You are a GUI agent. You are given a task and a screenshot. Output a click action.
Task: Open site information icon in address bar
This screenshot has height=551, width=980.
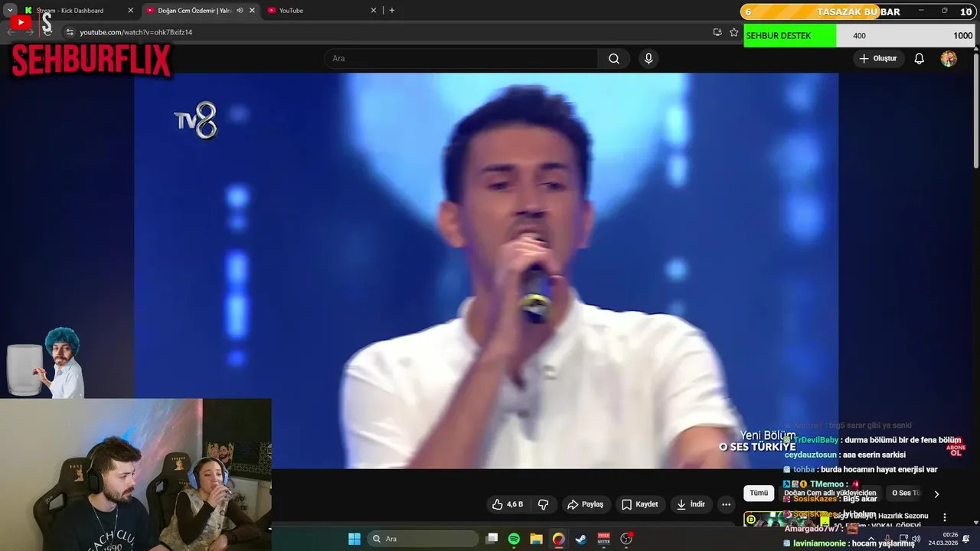coord(70,32)
